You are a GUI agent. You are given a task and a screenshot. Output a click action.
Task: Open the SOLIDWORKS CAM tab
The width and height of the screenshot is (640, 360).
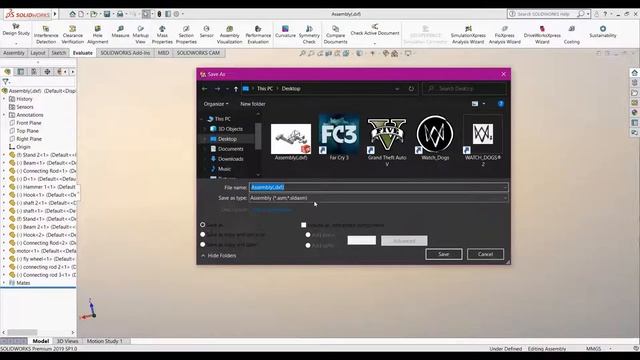[x=198, y=53]
